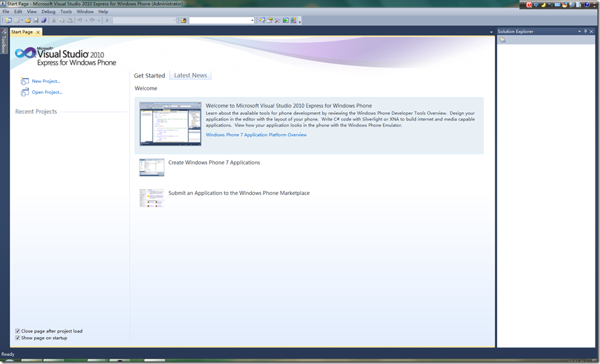Click the Create Windows Phone 7 Applications thumbnail

click(x=151, y=168)
